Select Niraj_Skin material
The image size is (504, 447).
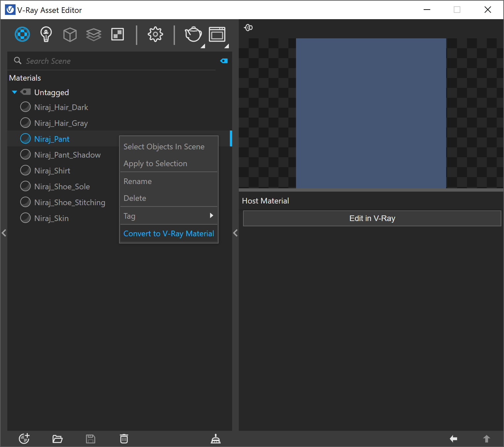pos(51,218)
